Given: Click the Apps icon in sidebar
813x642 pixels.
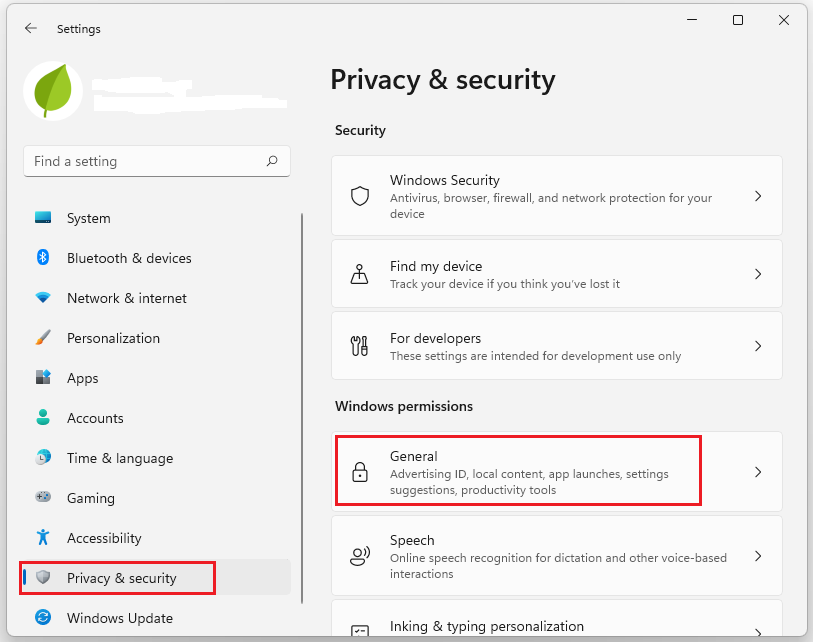Looking at the screenshot, I should pyautogui.click(x=43, y=377).
